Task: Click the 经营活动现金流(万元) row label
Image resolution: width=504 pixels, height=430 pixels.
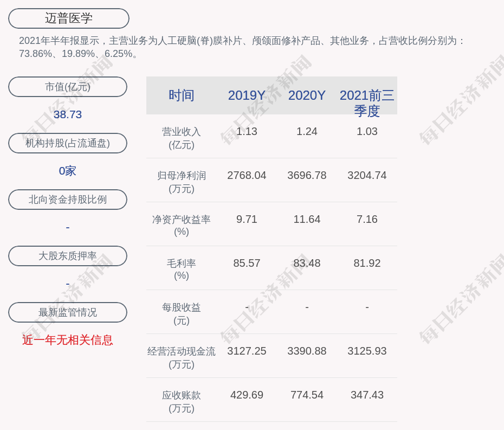Action: click(182, 358)
